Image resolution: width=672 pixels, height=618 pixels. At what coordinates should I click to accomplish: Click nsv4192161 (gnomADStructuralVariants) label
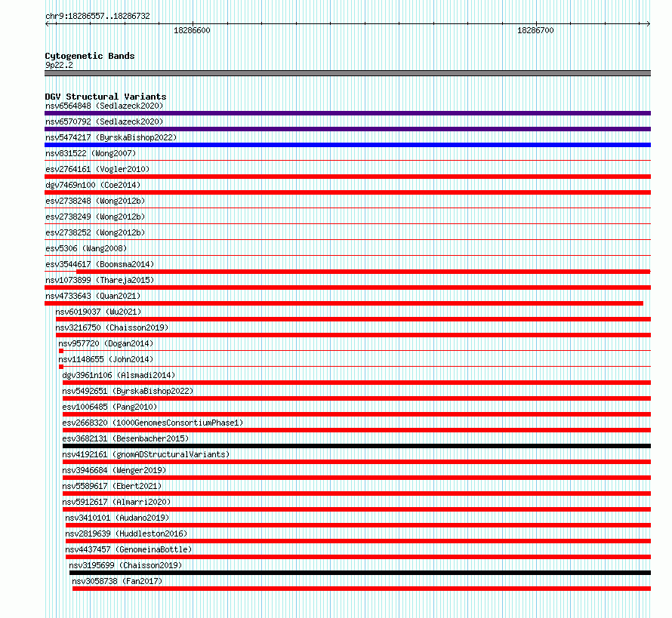tap(146, 454)
